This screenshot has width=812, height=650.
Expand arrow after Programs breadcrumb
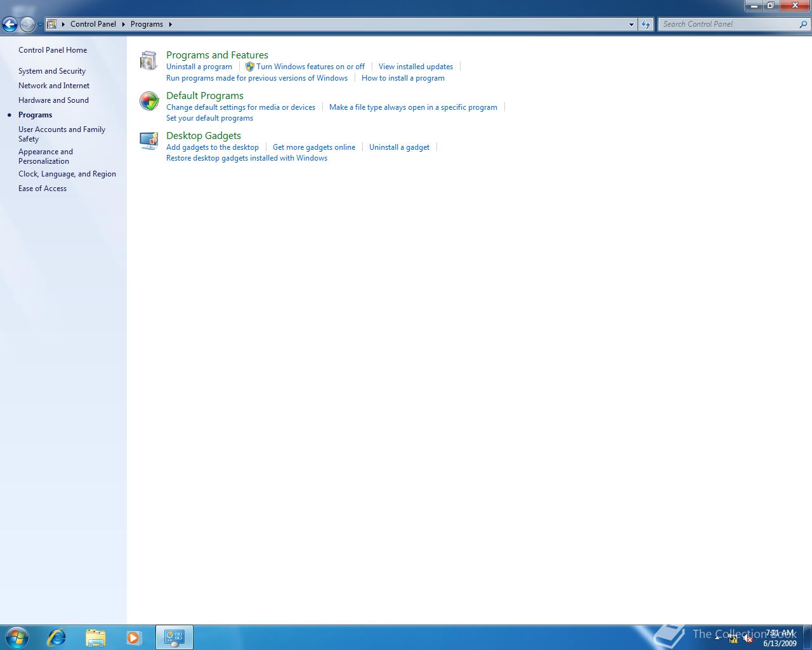pos(170,24)
